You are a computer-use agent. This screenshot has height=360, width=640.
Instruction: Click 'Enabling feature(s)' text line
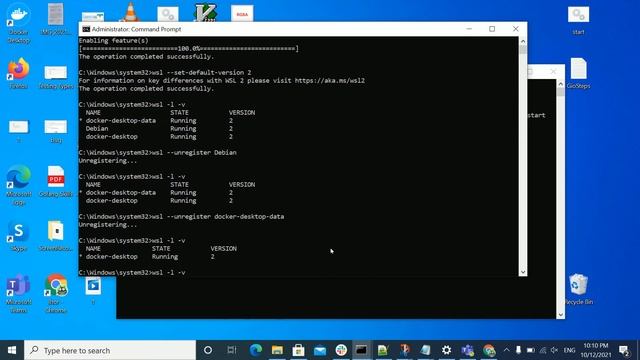pyautogui.click(x=113, y=40)
